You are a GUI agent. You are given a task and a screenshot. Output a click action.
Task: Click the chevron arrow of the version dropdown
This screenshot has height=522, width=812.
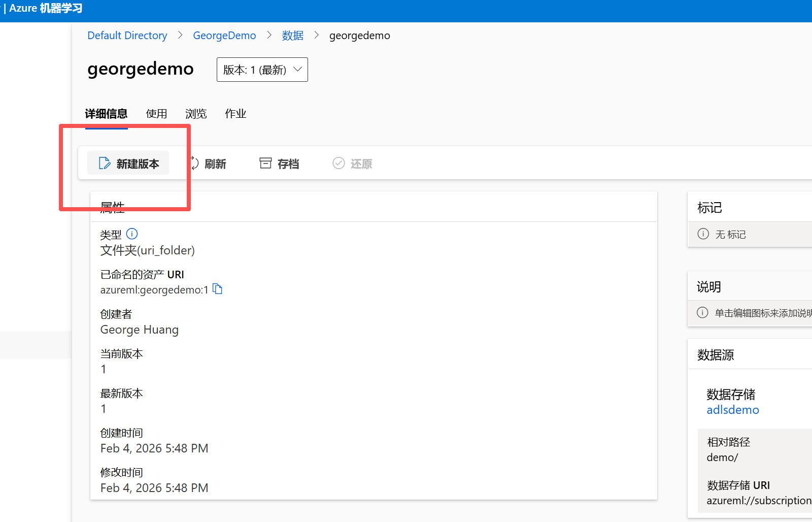click(x=298, y=69)
